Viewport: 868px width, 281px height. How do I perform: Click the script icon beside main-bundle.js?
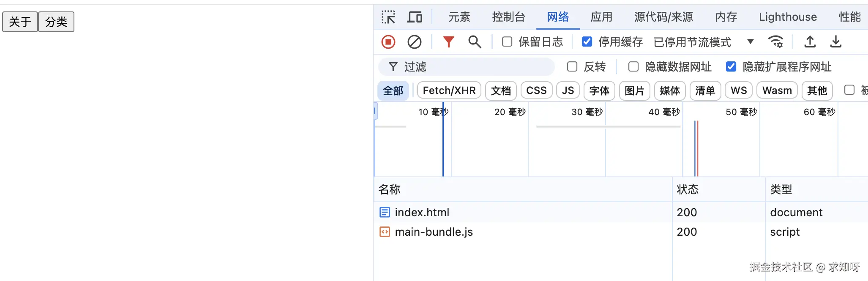pyautogui.click(x=385, y=232)
